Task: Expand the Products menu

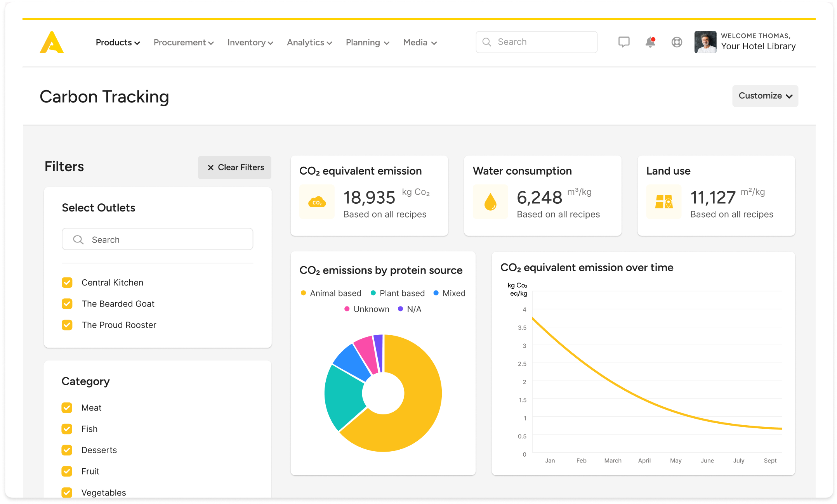Action: [118, 42]
